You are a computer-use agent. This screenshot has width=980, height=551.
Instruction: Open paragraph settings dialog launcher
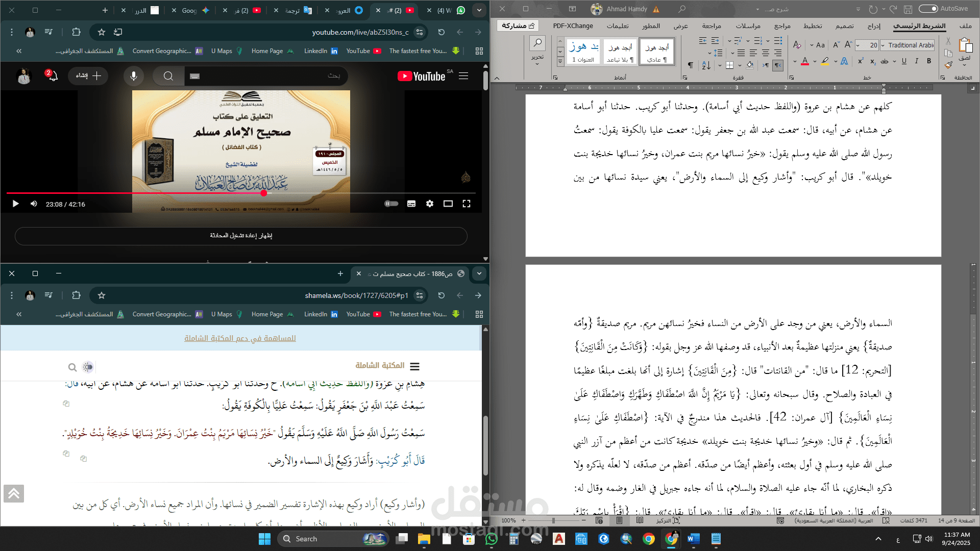coord(684,78)
